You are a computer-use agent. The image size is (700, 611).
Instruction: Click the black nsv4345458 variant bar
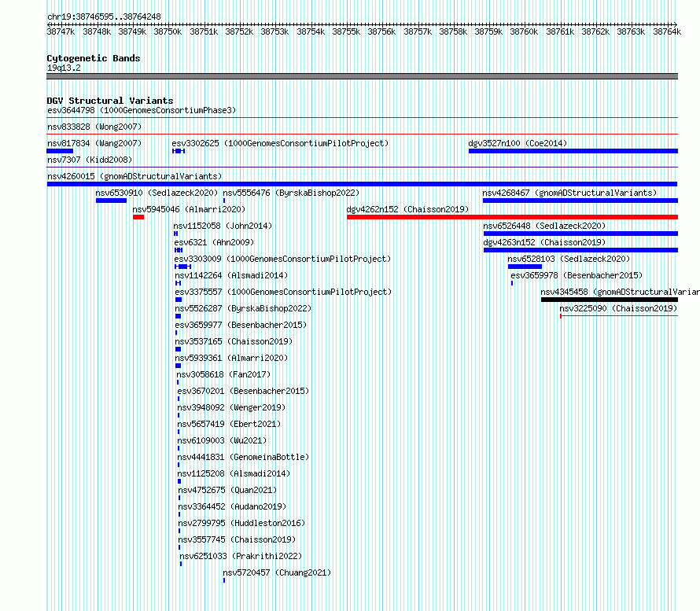point(610,300)
